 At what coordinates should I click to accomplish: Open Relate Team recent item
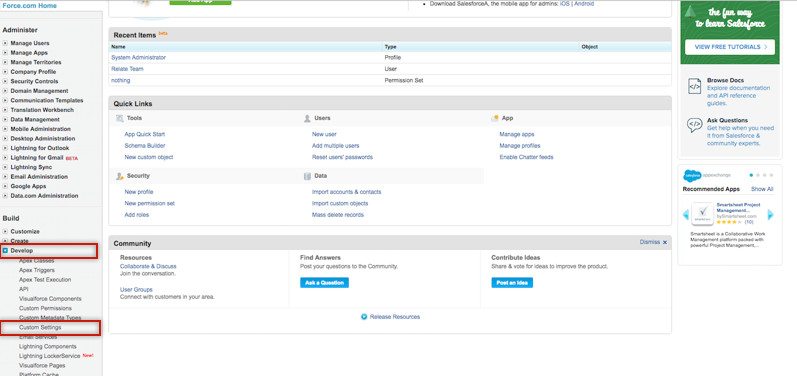coord(127,69)
